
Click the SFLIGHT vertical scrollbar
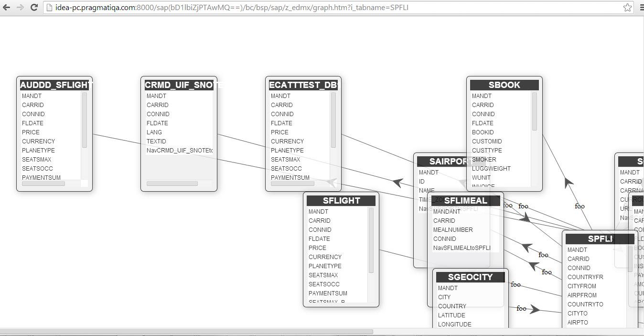[x=371, y=240]
